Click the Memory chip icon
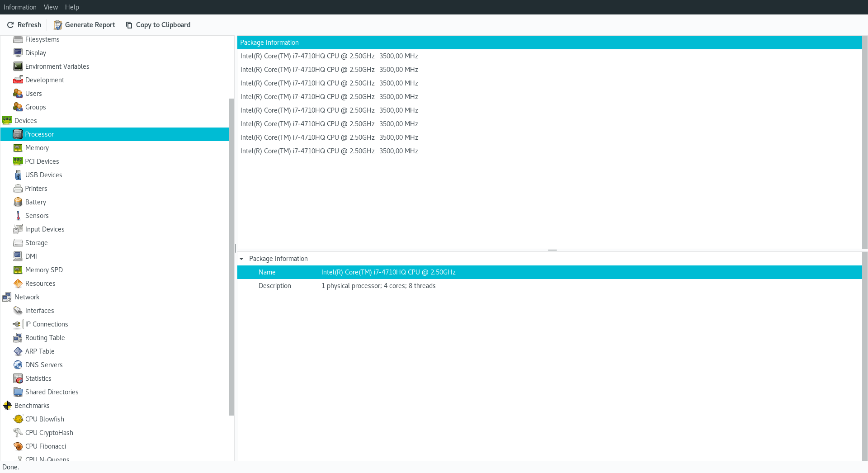Image resolution: width=868 pixels, height=473 pixels. (18, 148)
